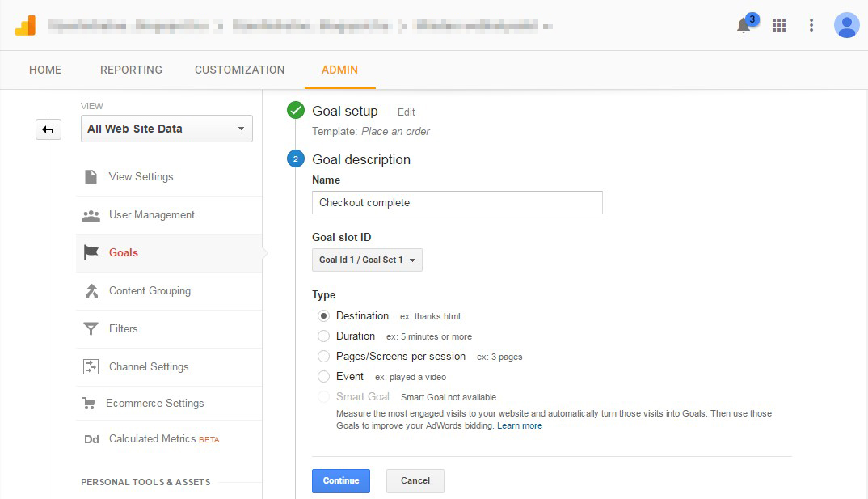Switch to the Reporting tab
Image resolution: width=868 pixels, height=499 pixels.
pyautogui.click(x=130, y=70)
